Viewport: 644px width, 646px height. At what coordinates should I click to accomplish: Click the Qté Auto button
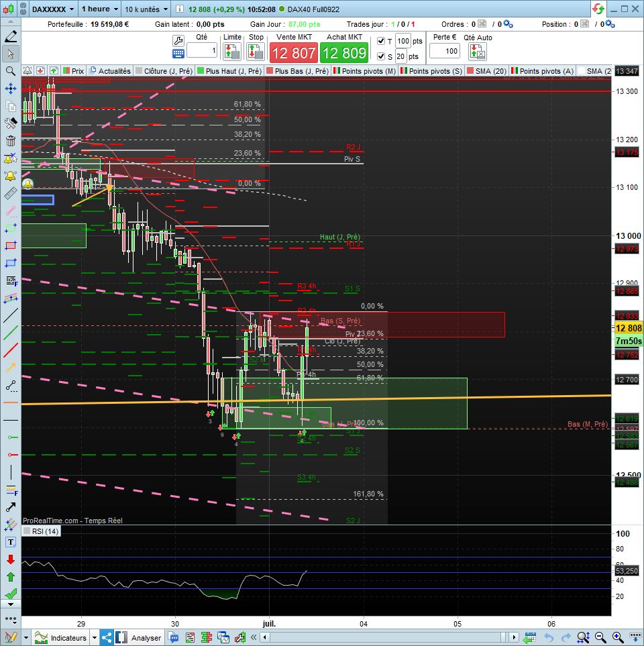[x=478, y=52]
